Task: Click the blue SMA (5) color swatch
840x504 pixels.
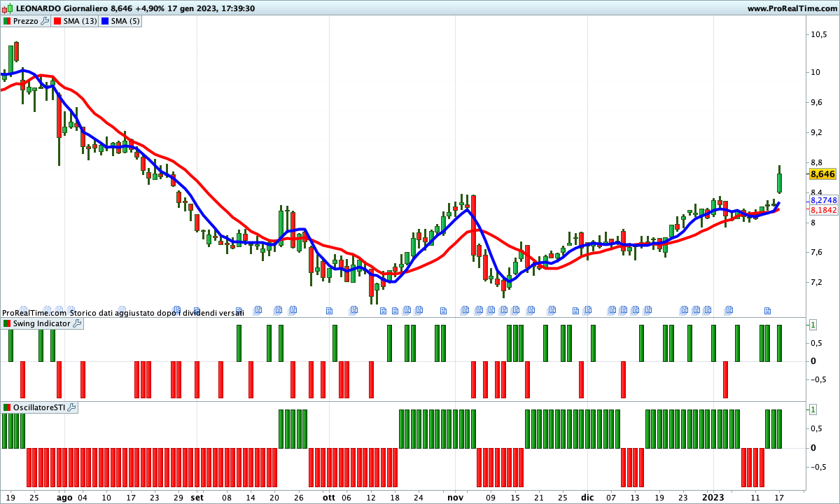Action: pyautogui.click(x=105, y=21)
